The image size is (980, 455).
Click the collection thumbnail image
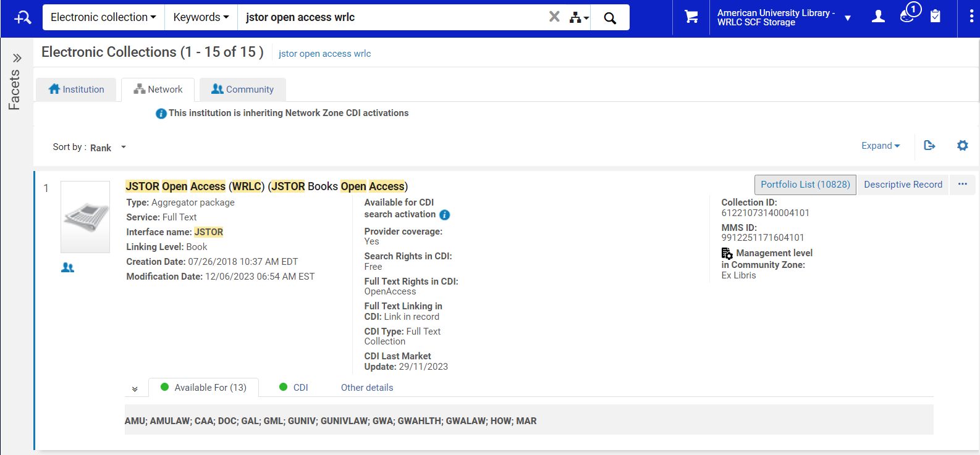(85, 217)
